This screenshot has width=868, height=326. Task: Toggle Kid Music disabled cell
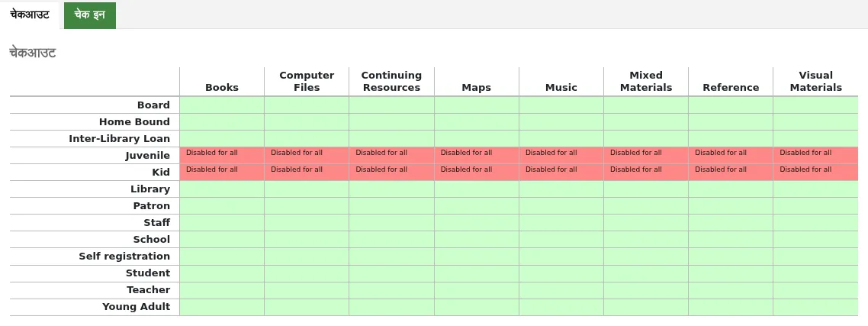[x=561, y=173]
